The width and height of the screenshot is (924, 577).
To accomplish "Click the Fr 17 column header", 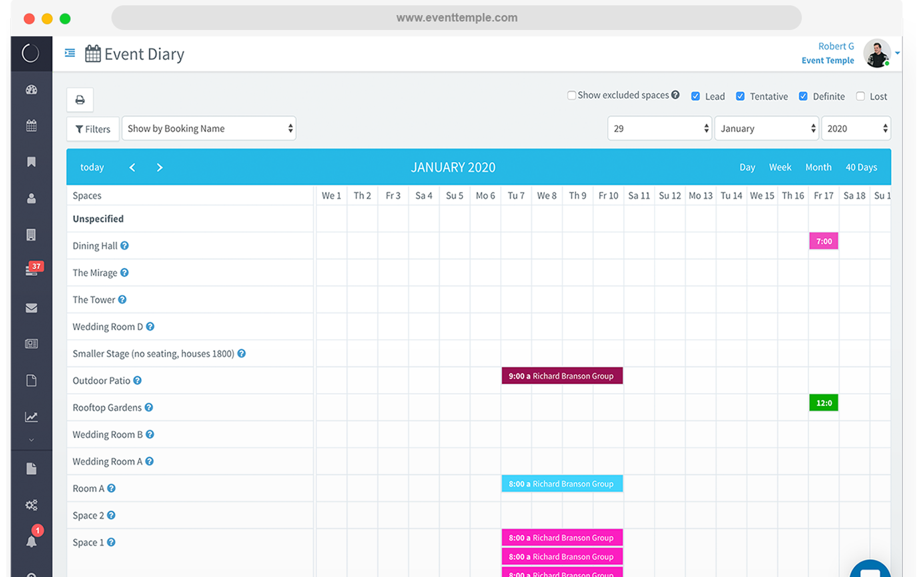I will point(823,195).
